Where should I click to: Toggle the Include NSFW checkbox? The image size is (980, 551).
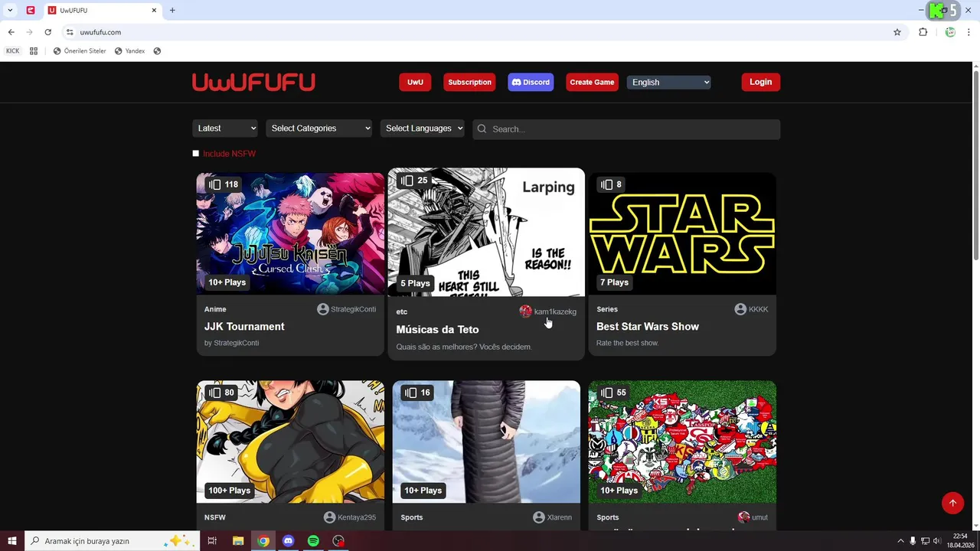195,153
